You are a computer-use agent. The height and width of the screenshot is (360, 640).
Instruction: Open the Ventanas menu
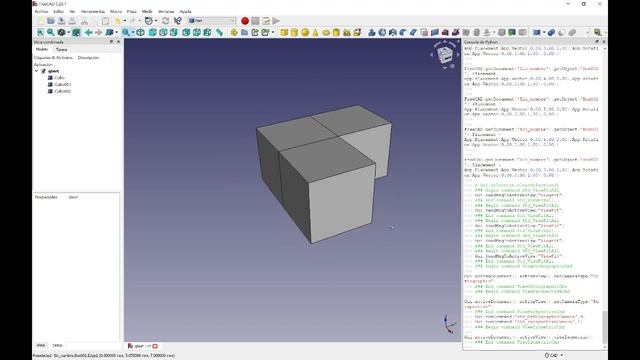tap(166, 11)
